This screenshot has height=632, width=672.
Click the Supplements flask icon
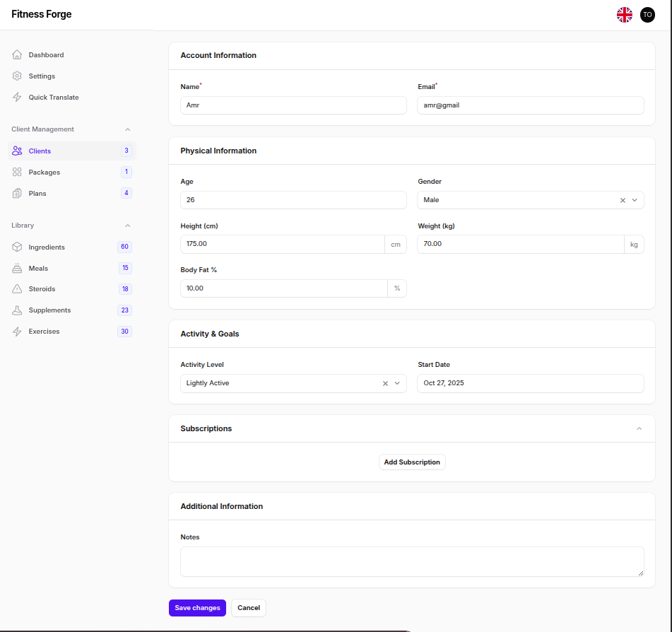pos(16,310)
